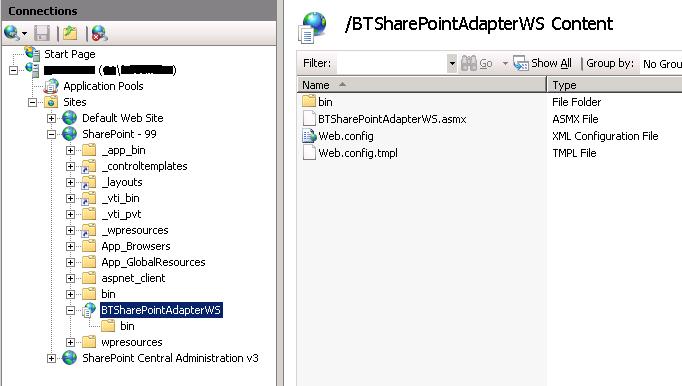Viewport: 682px width, 386px height.
Task: Select Web.config file name in list
Action: [345, 136]
